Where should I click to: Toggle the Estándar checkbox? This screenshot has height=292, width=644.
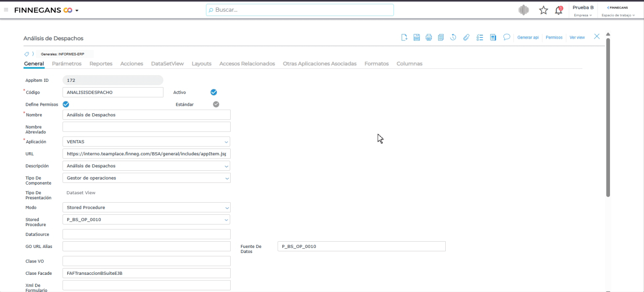[216, 104]
